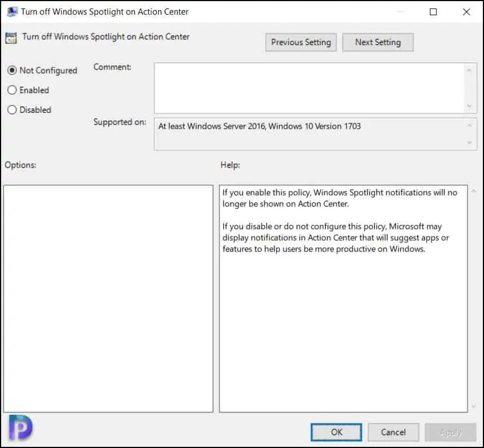Click the Help pane scroll up arrow
This screenshot has width=484, height=448.
[474, 191]
